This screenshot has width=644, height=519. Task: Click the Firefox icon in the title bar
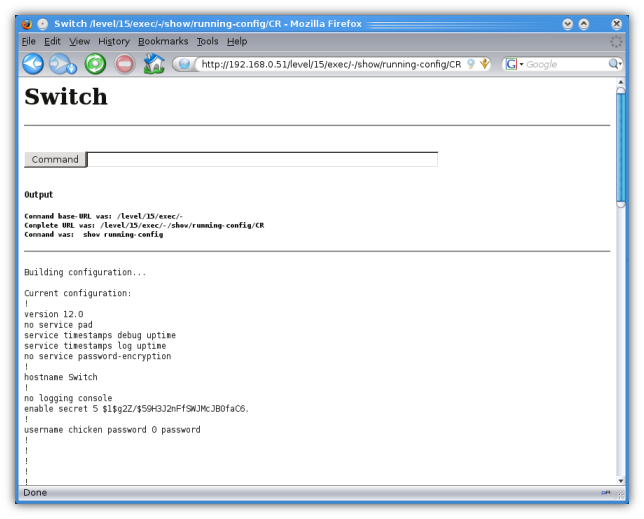click(26, 23)
